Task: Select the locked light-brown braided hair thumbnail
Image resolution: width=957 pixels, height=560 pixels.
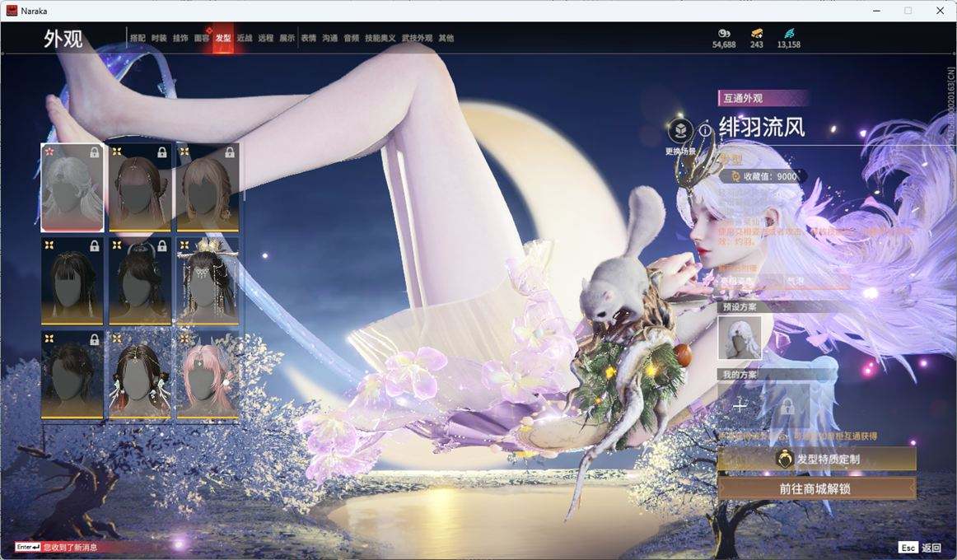Action: point(208,188)
